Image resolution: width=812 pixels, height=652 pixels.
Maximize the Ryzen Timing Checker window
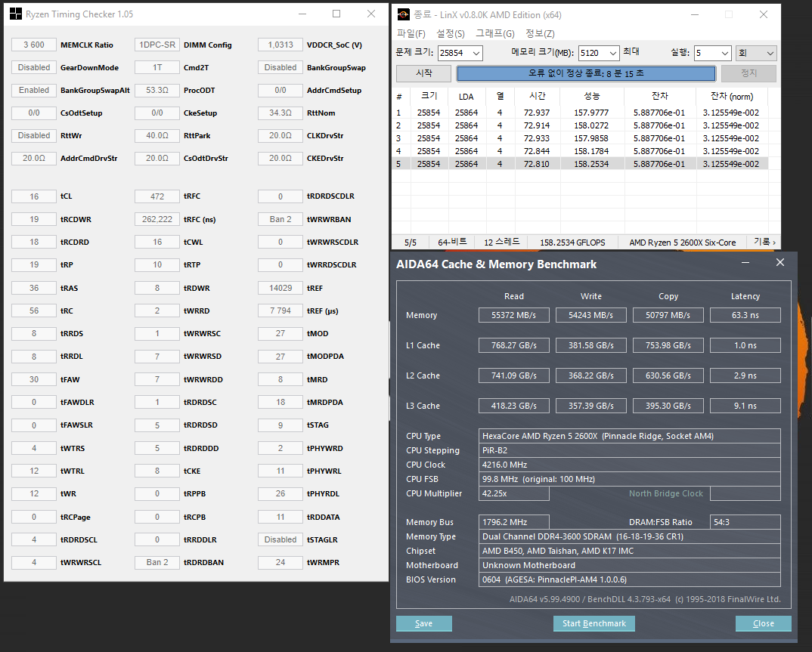[x=336, y=14]
